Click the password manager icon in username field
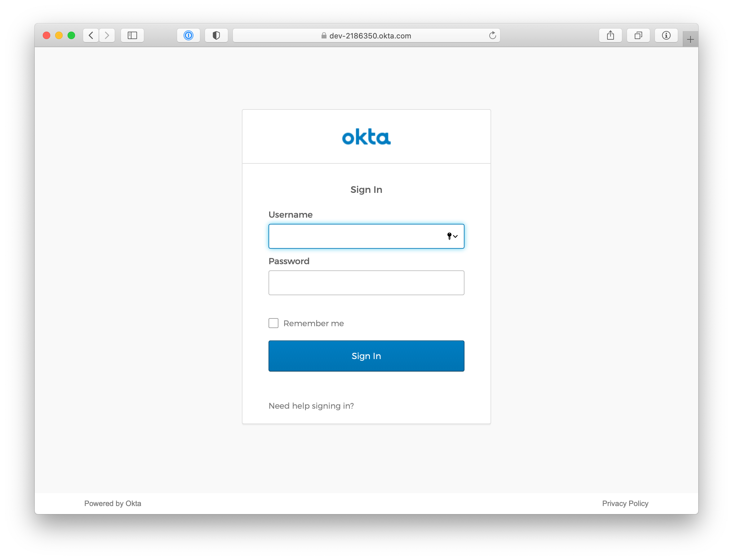Image resolution: width=733 pixels, height=560 pixels. pos(451,235)
